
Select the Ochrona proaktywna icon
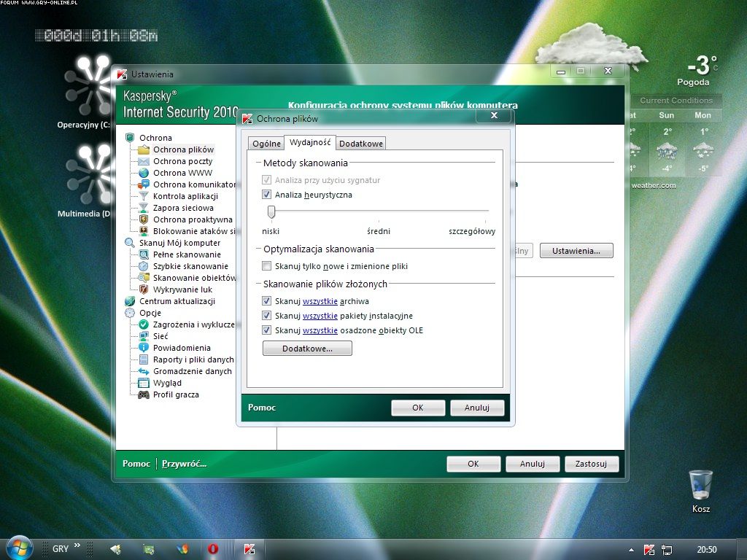(144, 219)
